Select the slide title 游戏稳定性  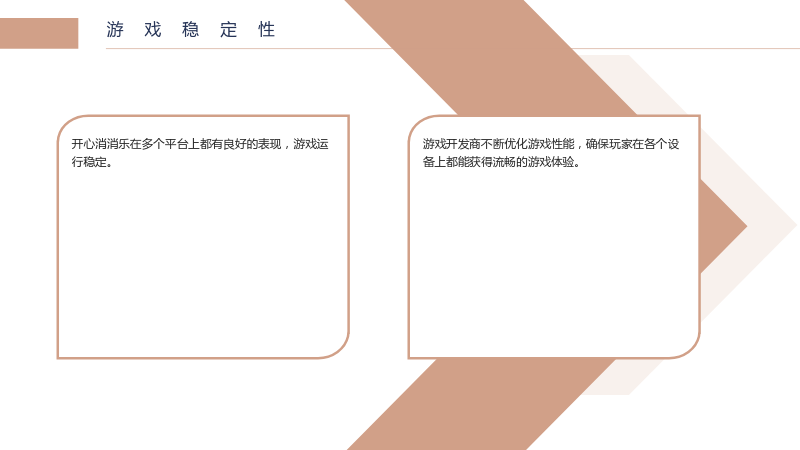coord(191,30)
